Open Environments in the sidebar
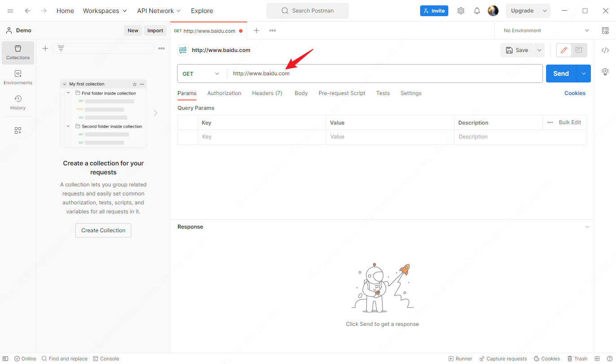Screen dimensions: 616x364 [x=18, y=78]
